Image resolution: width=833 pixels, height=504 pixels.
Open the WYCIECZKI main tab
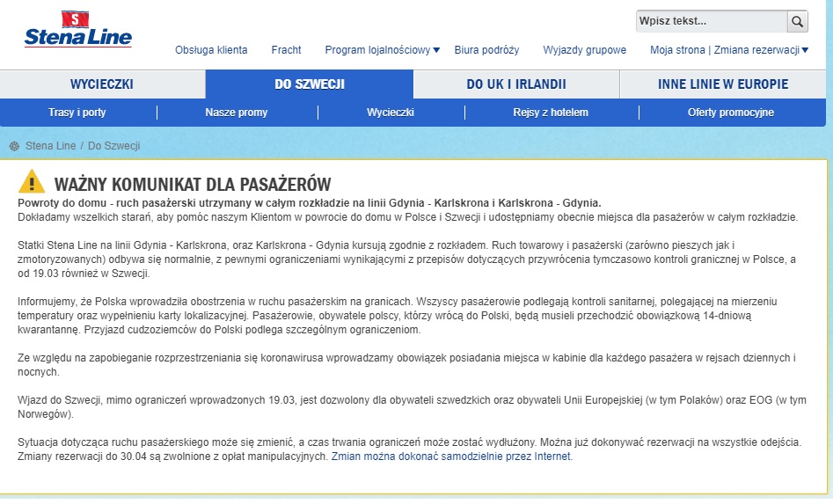tap(102, 84)
